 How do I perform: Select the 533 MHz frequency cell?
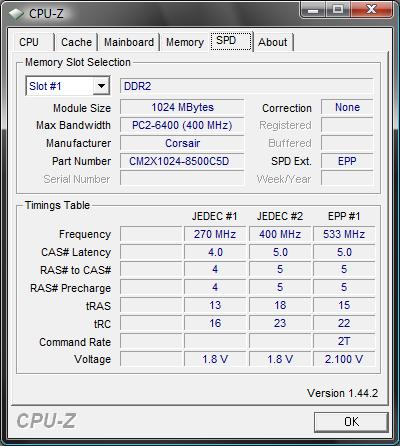click(x=344, y=234)
